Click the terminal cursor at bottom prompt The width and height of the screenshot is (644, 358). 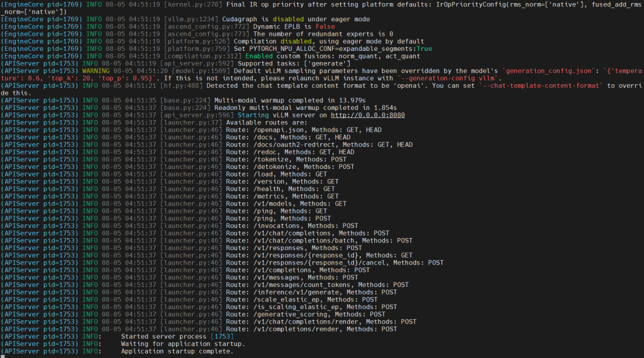pos(3,357)
